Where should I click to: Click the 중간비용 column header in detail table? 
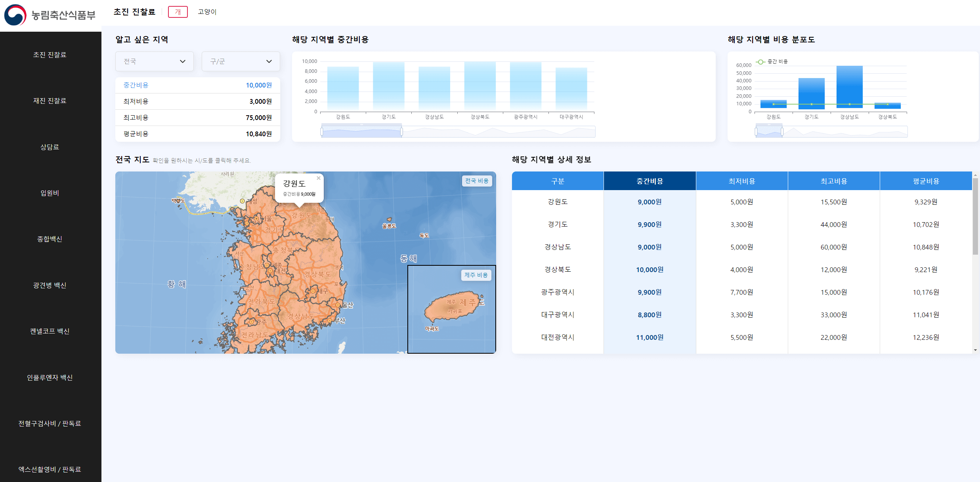coord(649,181)
